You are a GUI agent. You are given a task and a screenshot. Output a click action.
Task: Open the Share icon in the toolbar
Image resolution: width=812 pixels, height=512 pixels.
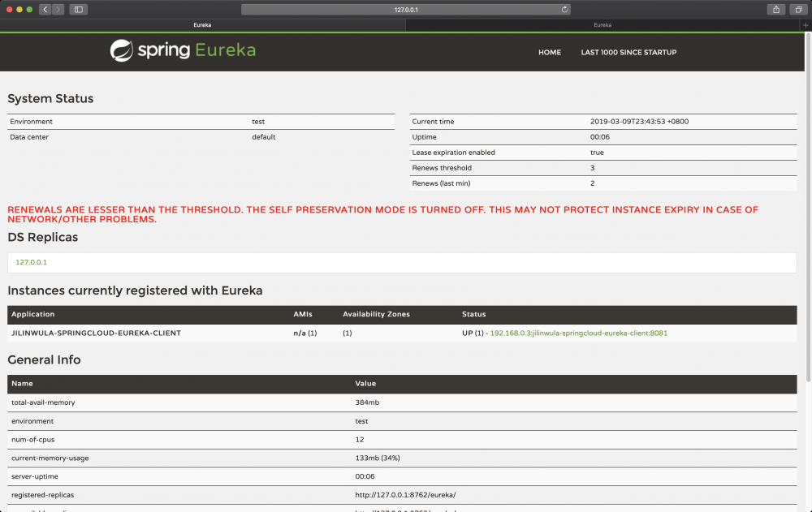(775, 9)
